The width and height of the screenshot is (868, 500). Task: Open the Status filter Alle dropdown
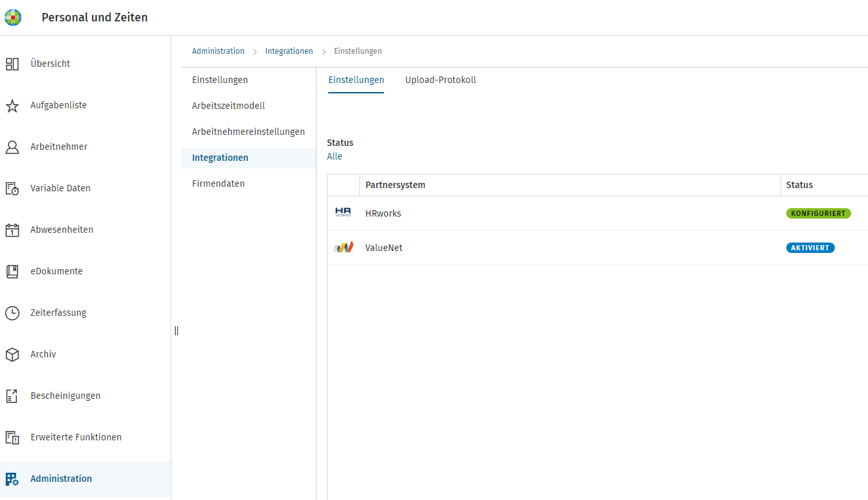335,156
